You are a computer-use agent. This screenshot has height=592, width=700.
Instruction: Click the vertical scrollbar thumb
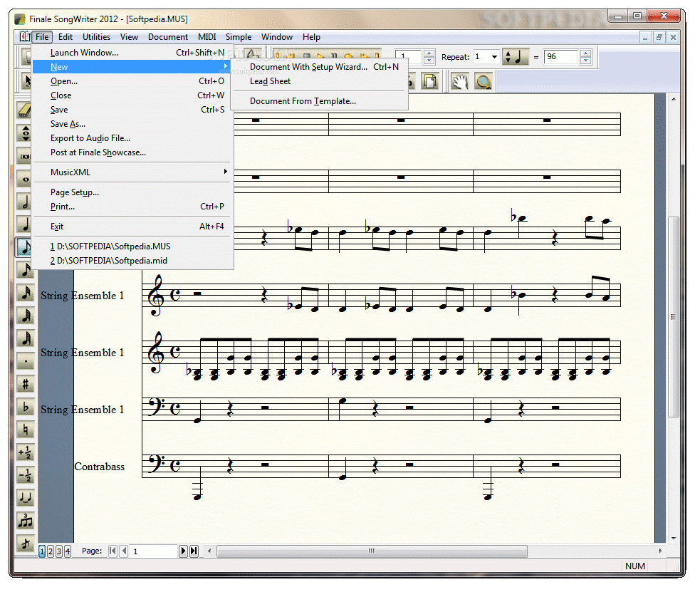(674, 316)
